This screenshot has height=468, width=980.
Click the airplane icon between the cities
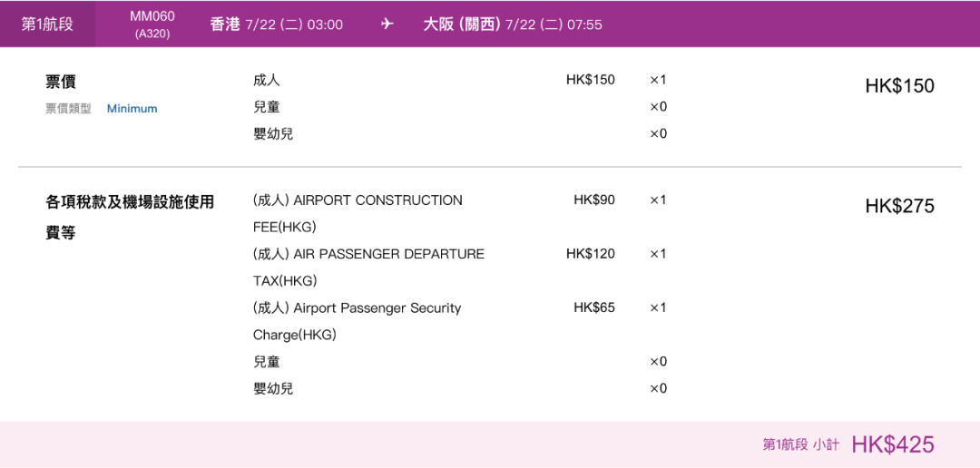(x=387, y=24)
